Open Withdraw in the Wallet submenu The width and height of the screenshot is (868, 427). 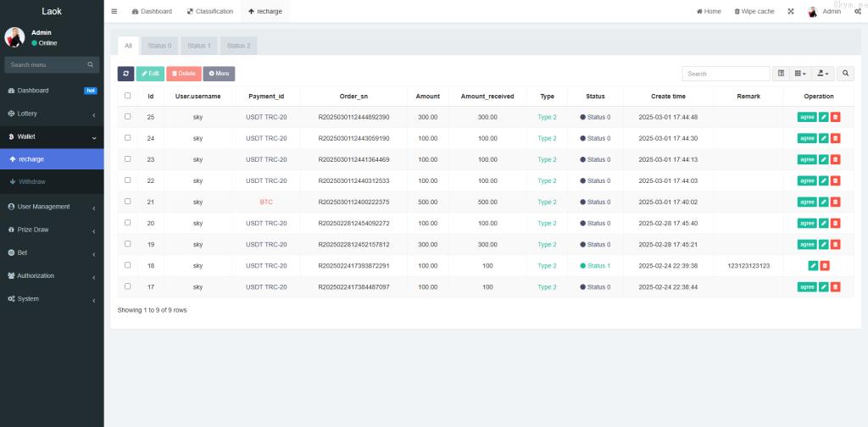coord(32,181)
